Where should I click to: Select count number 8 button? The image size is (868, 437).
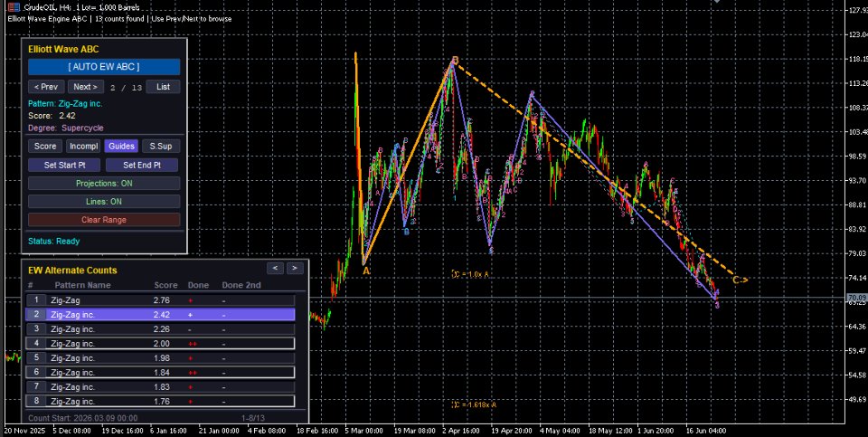36,401
